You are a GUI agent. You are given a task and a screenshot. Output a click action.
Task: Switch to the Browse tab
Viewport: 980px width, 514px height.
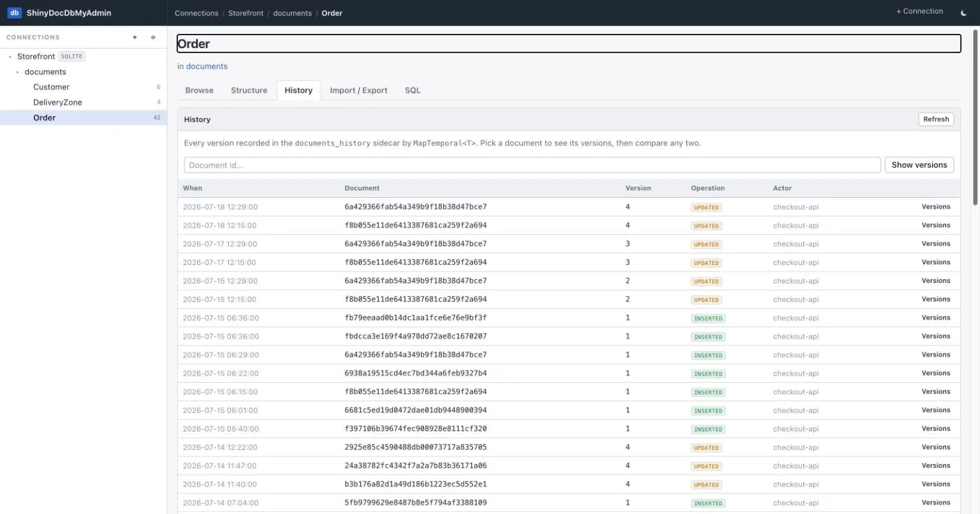click(200, 90)
